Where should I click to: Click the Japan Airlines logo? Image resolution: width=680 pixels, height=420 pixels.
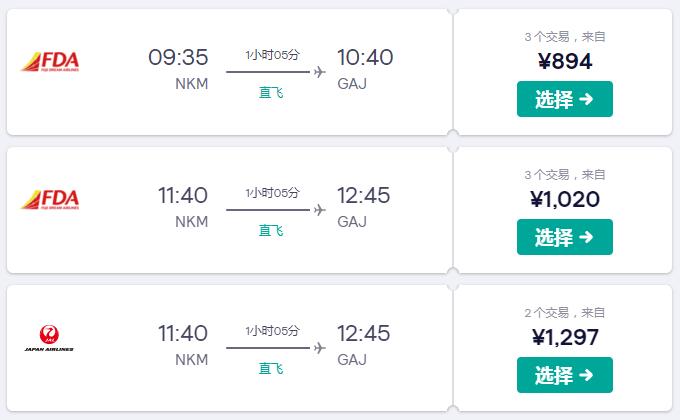(49, 338)
